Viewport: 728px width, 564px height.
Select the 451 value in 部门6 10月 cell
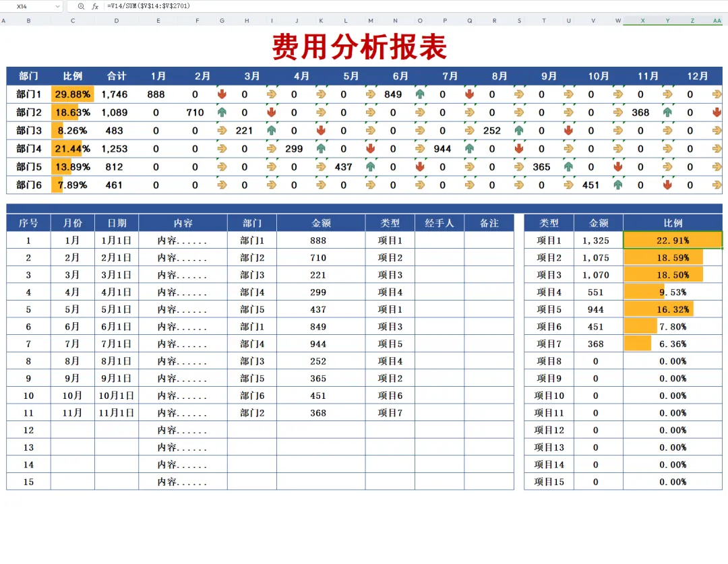591,185
